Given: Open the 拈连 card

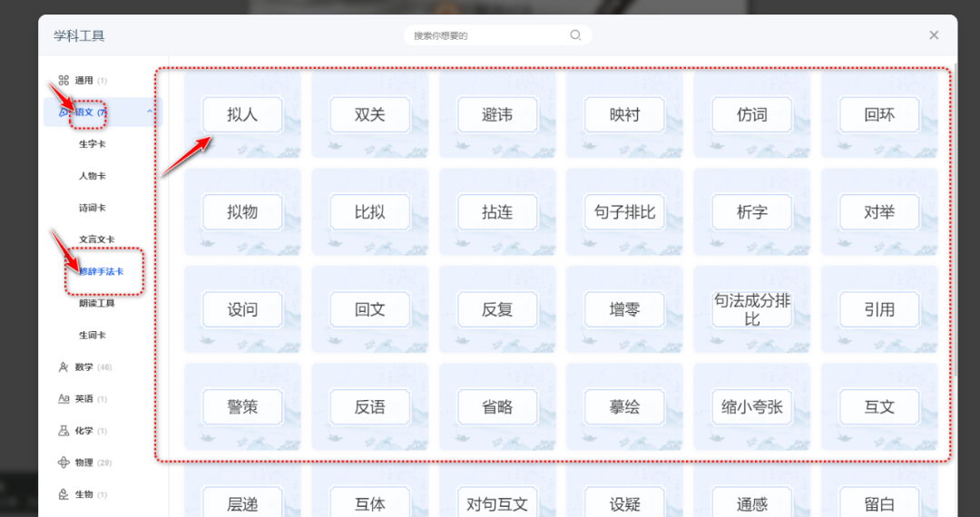Looking at the screenshot, I should point(497,212).
